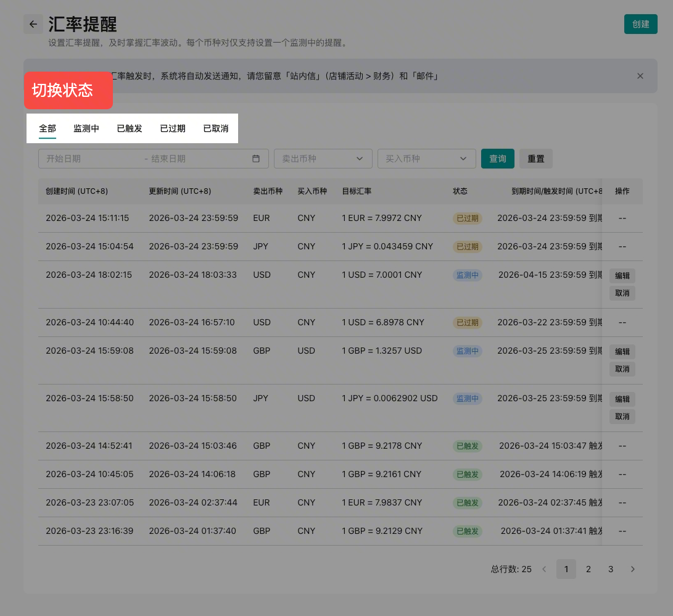Click the back arrow icon
Image resolution: width=673 pixels, height=616 pixels.
[x=33, y=24]
